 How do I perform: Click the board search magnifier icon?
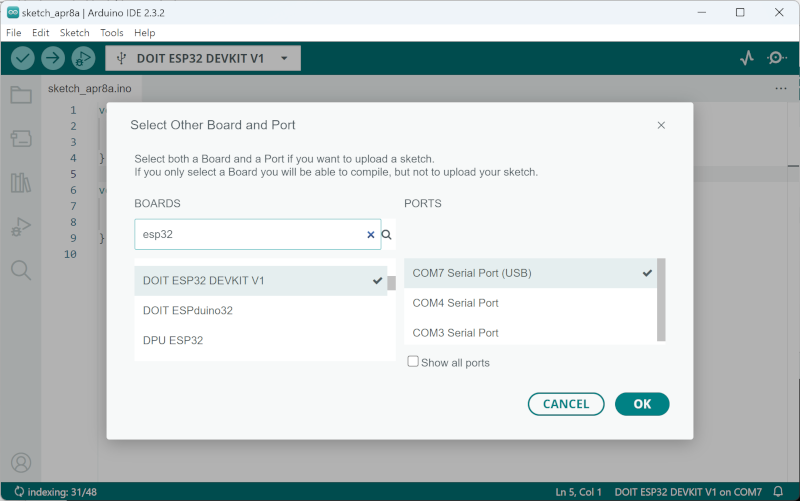pos(387,235)
